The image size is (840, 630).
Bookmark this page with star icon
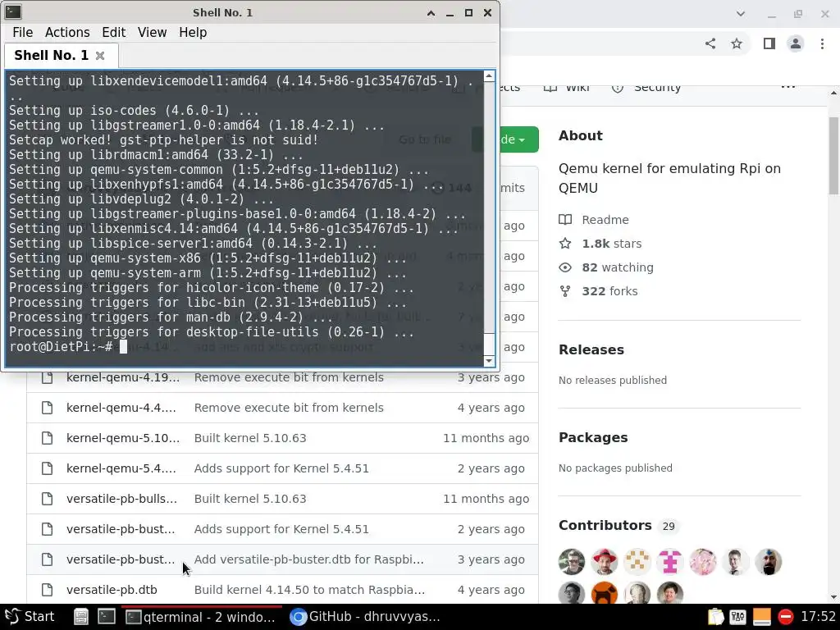click(737, 43)
